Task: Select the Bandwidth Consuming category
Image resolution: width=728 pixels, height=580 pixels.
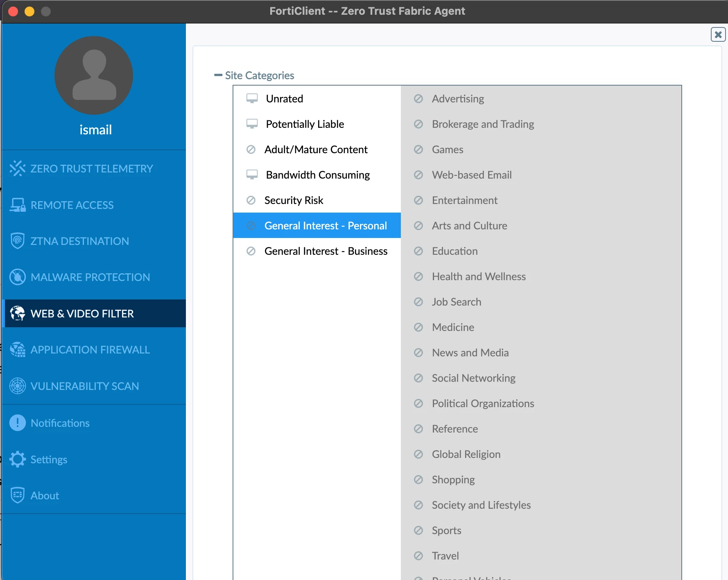Action: point(317,175)
